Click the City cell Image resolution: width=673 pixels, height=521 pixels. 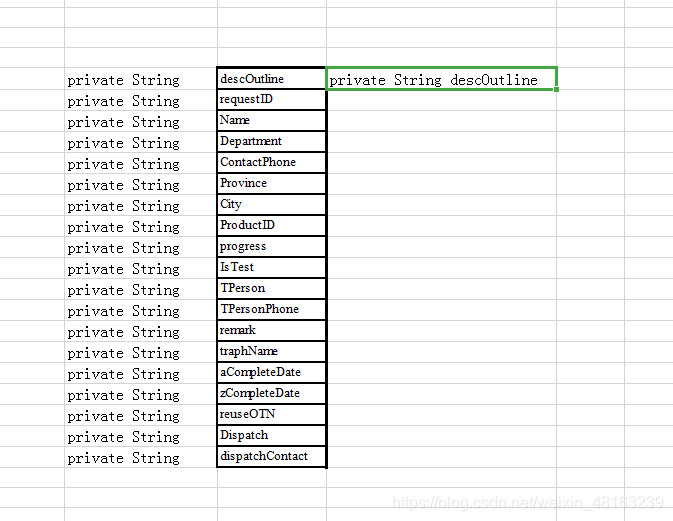271,205
